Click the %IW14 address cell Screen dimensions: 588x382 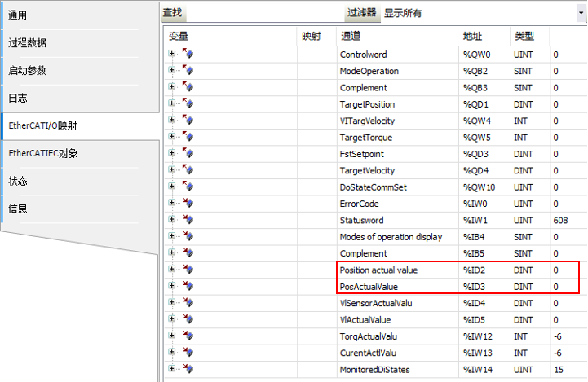click(484, 370)
